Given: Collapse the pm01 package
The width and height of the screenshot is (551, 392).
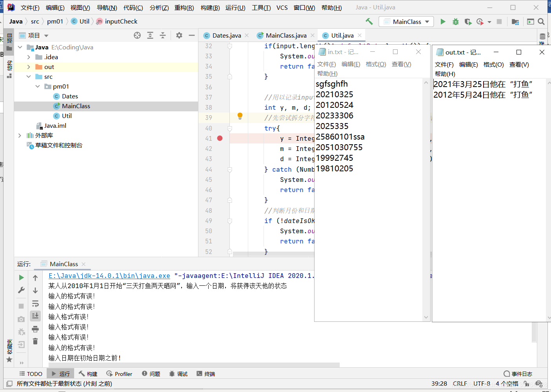Looking at the screenshot, I should 38,87.
